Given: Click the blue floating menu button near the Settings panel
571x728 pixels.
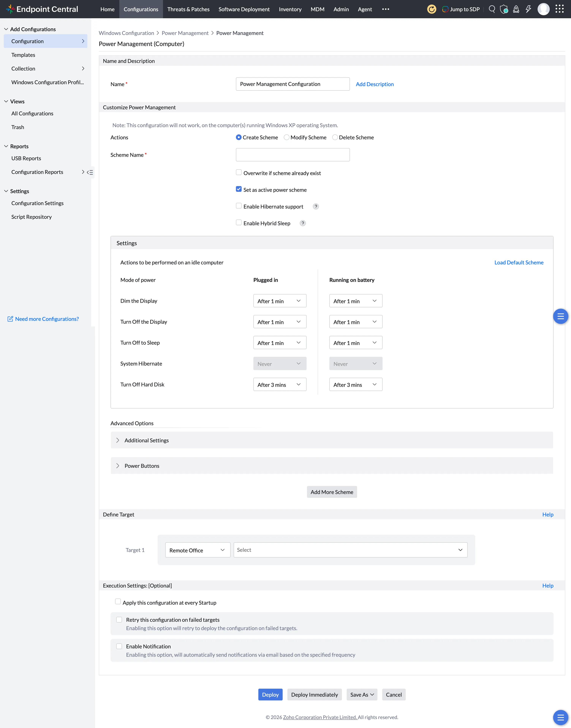Looking at the screenshot, I should [x=561, y=316].
